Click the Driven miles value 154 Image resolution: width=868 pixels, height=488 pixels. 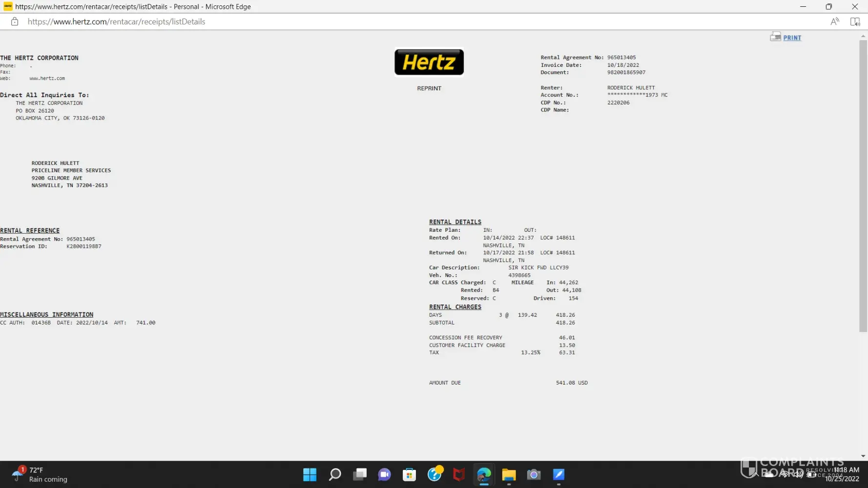573,299
